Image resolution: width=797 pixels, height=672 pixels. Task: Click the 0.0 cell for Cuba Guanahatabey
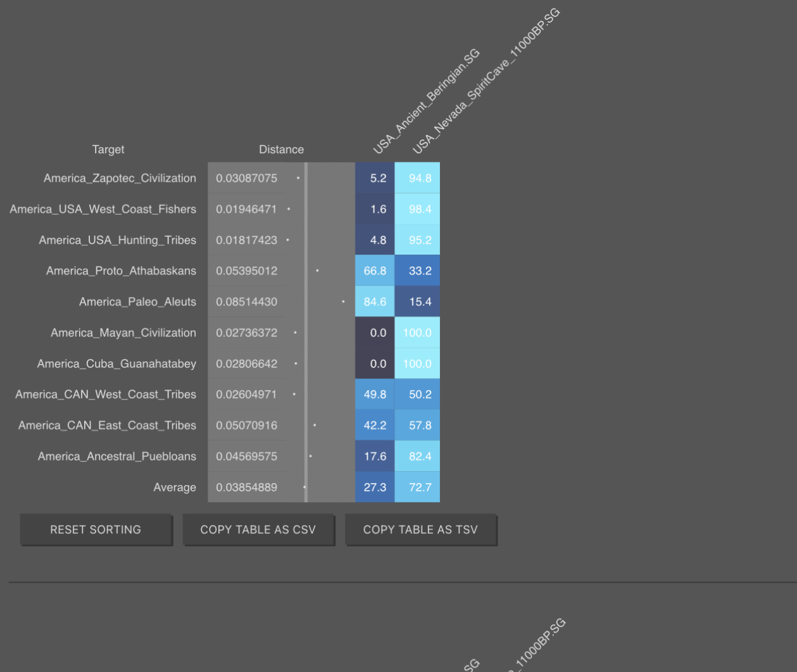pyautogui.click(x=375, y=364)
